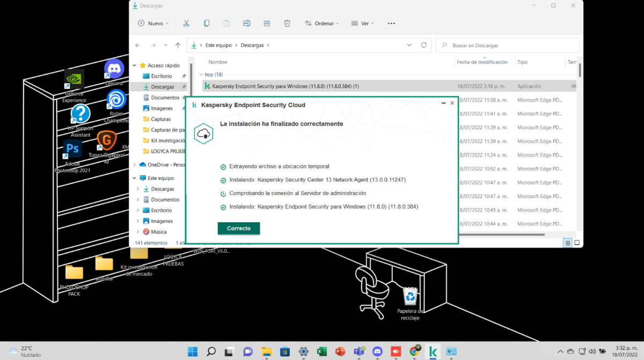Sort files by the Nombre column header
The width and height of the screenshot is (644, 360).
pyautogui.click(x=218, y=62)
